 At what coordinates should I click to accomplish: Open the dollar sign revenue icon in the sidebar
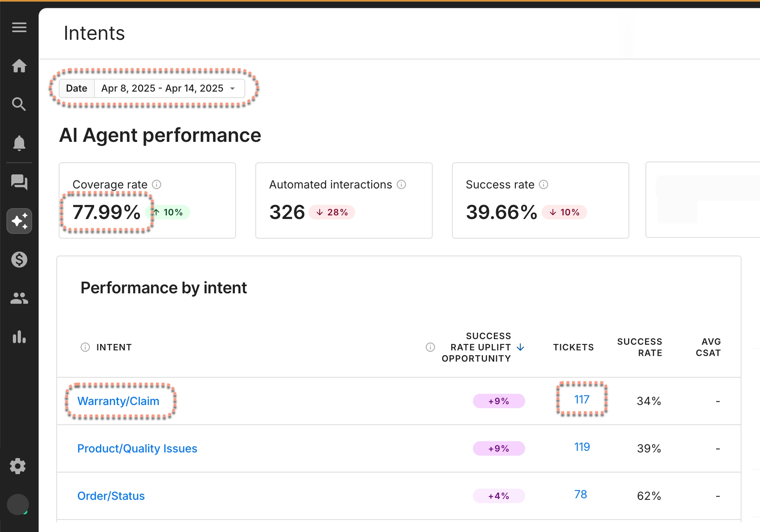[x=19, y=260]
